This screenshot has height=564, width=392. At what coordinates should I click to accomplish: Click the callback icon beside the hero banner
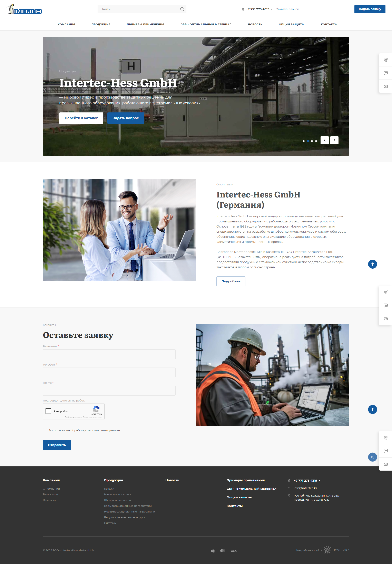click(x=386, y=60)
